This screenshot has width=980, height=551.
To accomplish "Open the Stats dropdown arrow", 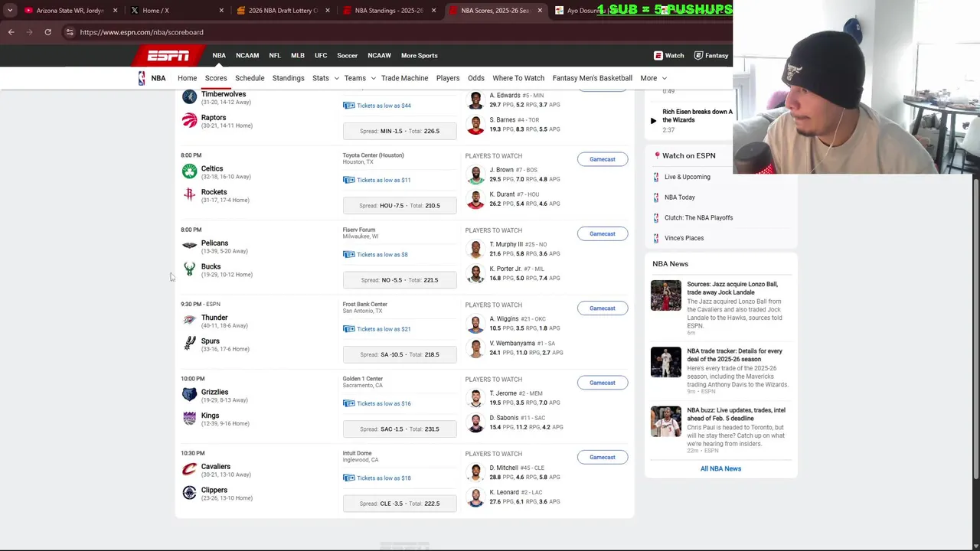I will point(336,78).
